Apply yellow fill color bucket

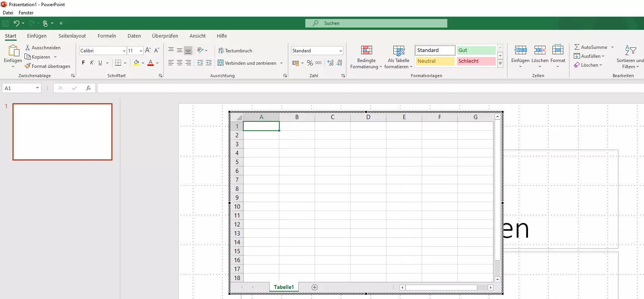[136, 63]
